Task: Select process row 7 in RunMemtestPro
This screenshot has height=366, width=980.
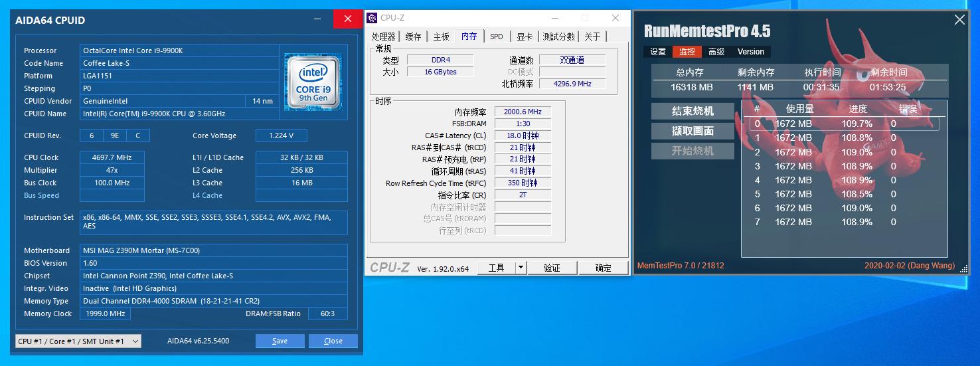Action: [x=844, y=222]
